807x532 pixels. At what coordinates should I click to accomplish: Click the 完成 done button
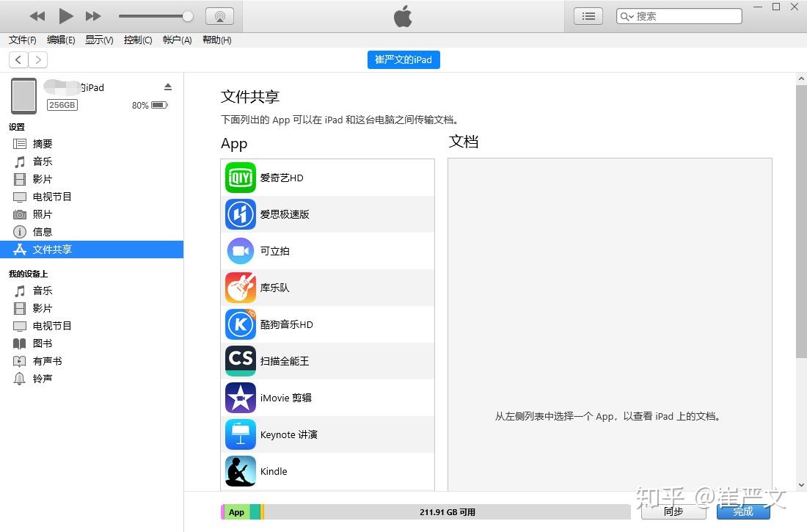[743, 511]
